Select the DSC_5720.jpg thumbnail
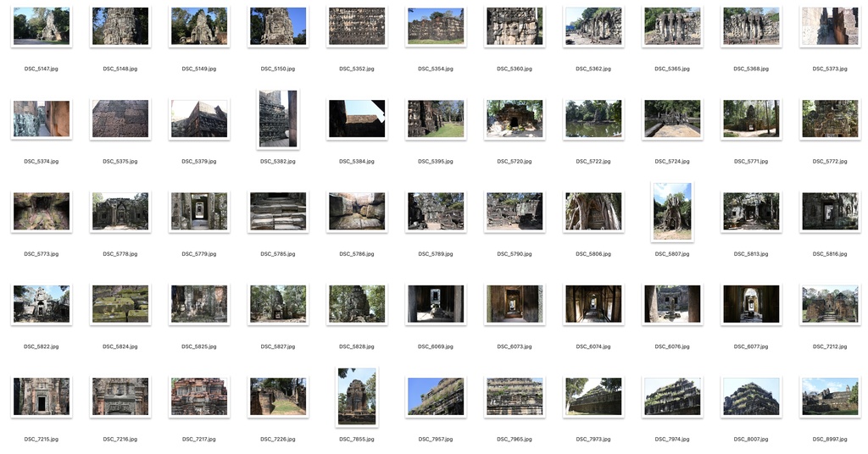 click(x=515, y=119)
